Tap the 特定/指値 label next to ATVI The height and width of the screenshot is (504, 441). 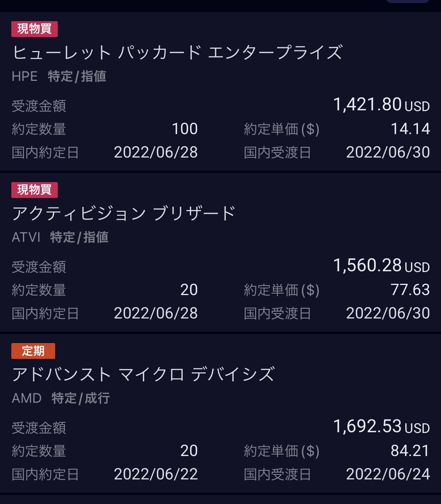tap(79, 237)
